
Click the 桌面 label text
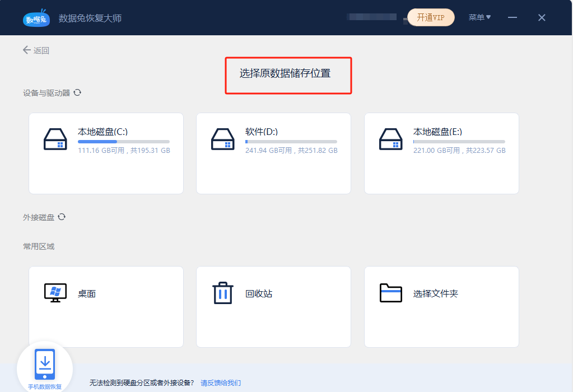pos(87,294)
